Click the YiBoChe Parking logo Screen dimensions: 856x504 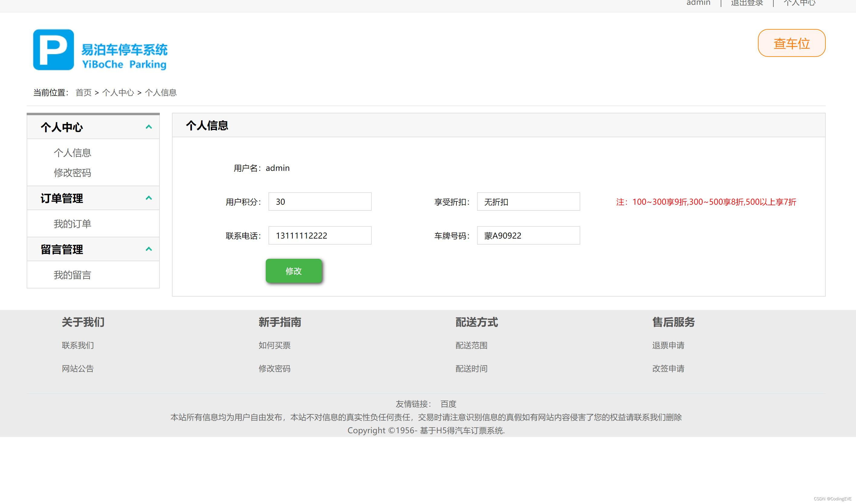(100, 50)
